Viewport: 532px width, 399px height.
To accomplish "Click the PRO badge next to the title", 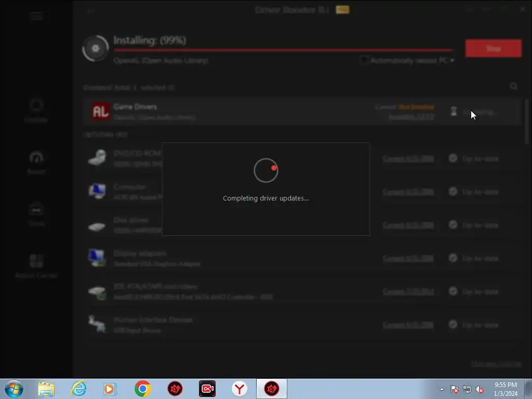I will pyautogui.click(x=342, y=10).
